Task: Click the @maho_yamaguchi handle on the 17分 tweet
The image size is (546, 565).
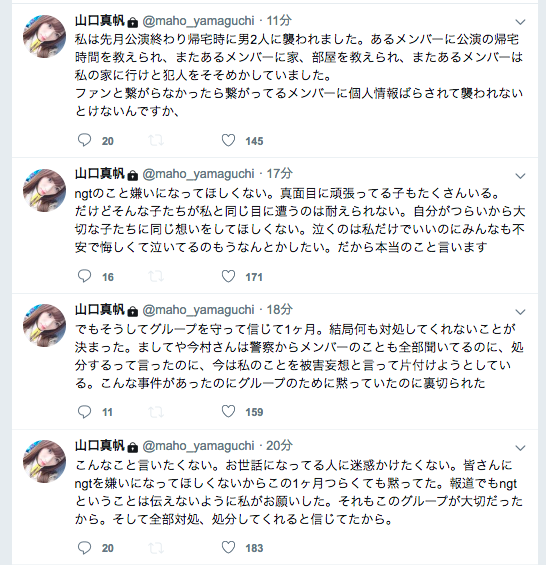Action: point(198,174)
